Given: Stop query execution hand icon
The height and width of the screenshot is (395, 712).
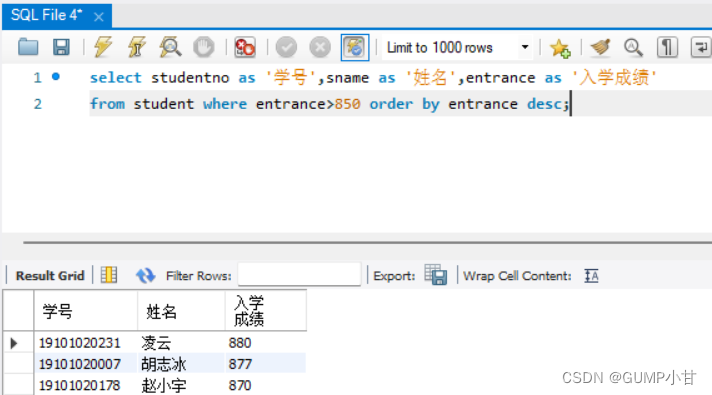Looking at the screenshot, I should coord(203,47).
